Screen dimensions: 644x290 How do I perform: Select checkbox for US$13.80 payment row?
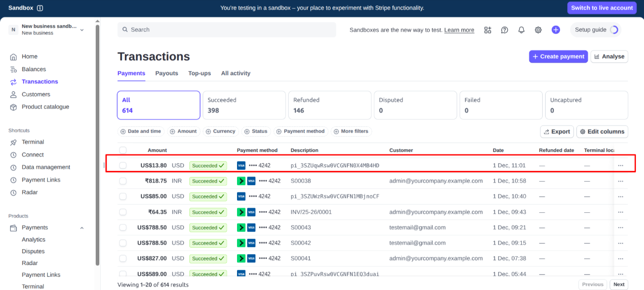(123, 165)
